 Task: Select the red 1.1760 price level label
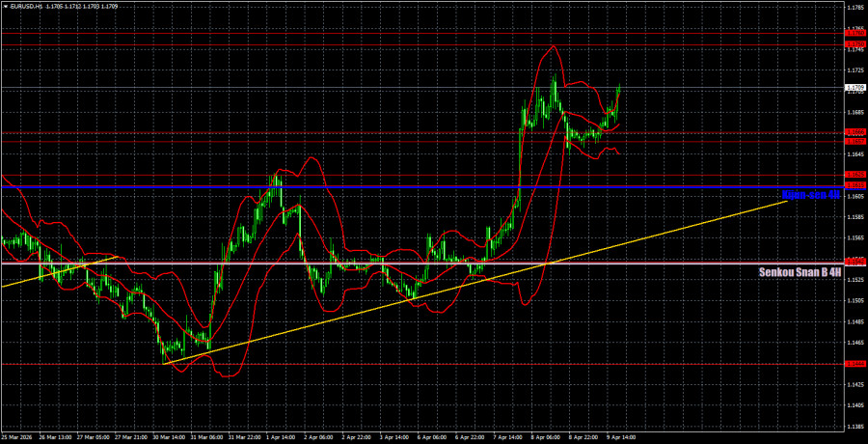pyautogui.click(x=855, y=33)
